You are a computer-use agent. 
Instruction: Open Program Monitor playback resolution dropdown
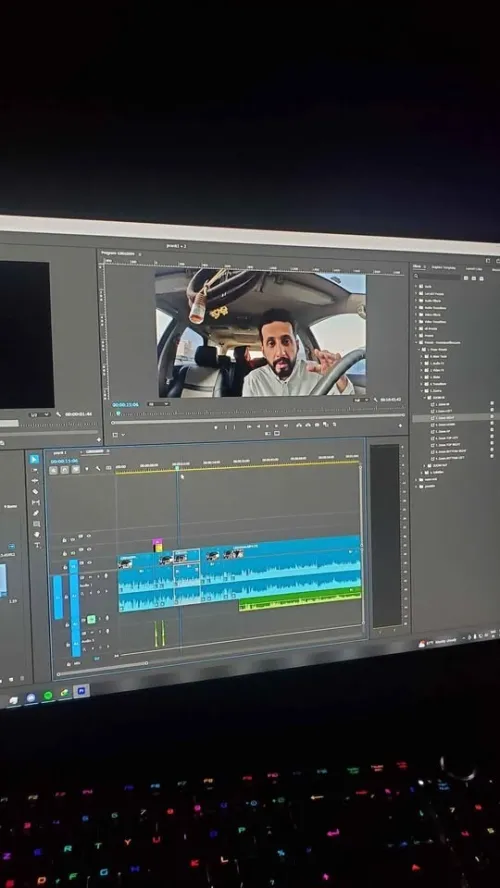point(362,399)
